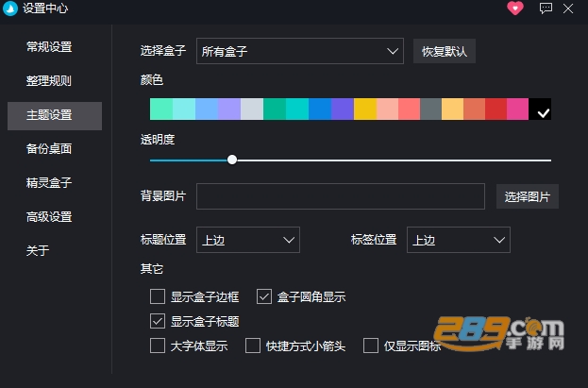The width and height of the screenshot is (588, 388).
Task: Go to 备份桌面 settings
Action: tap(49, 148)
